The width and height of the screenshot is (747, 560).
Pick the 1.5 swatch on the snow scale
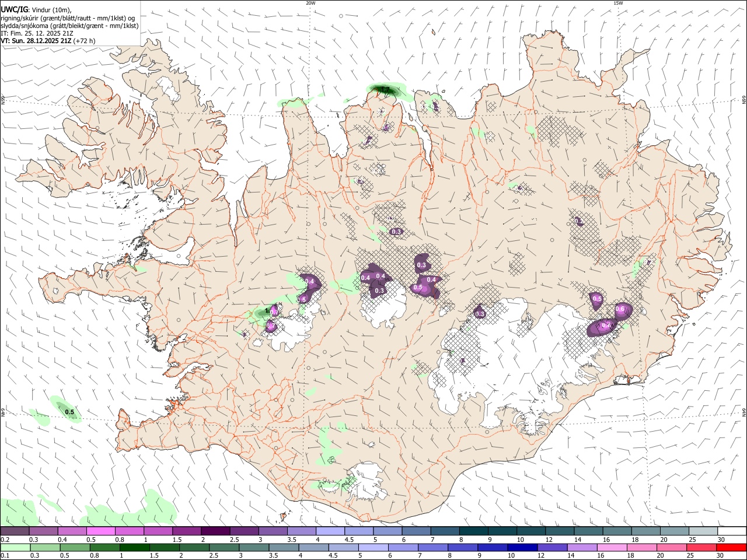pyautogui.click(x=187, y=531)
